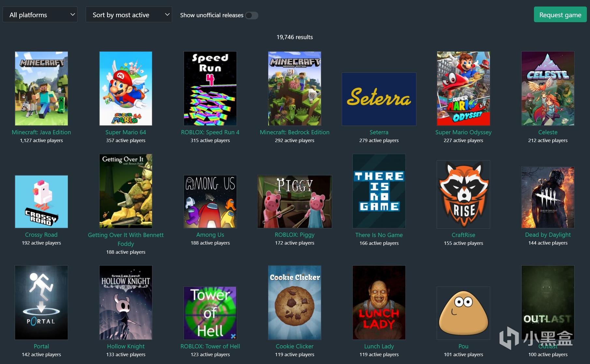Viewport: 590px width, 364px height.
Task: Follow Getting Over It With Bennett Foddy link
Action: pyautogui.click(x=126, y=239)
